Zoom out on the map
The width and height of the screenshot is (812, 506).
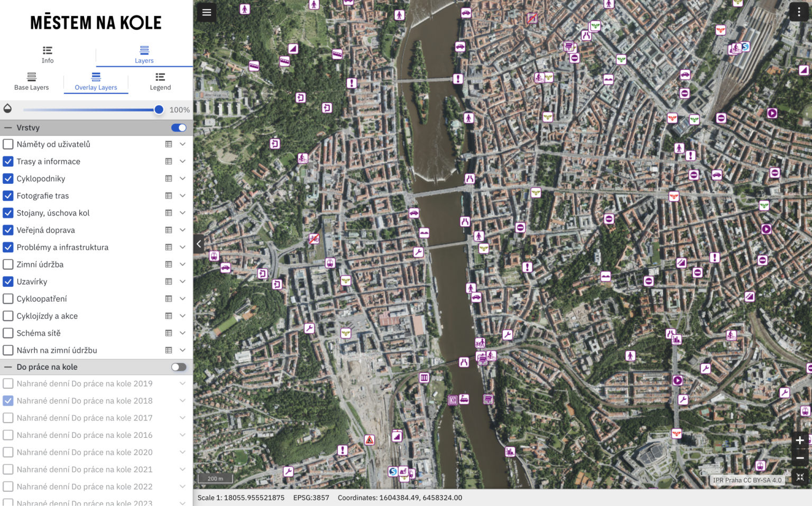(799, 458)
